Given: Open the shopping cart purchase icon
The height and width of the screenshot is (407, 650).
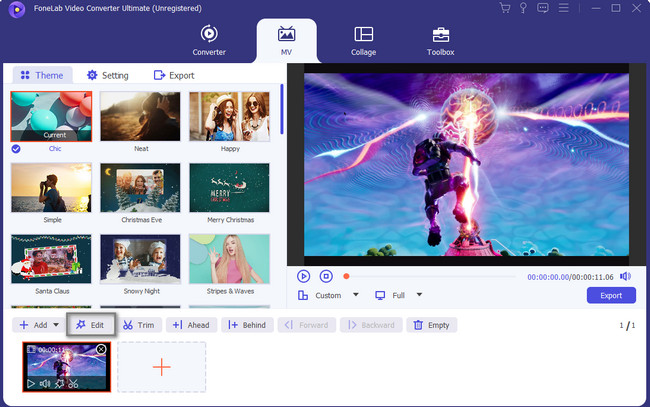Looking at the screenshot, I should (504, 8).
